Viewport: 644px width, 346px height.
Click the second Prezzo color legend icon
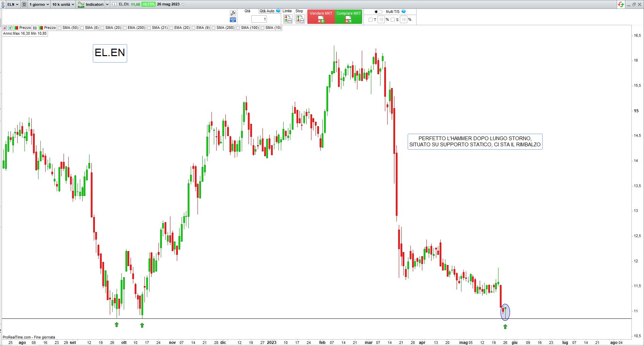pos(41,28)
